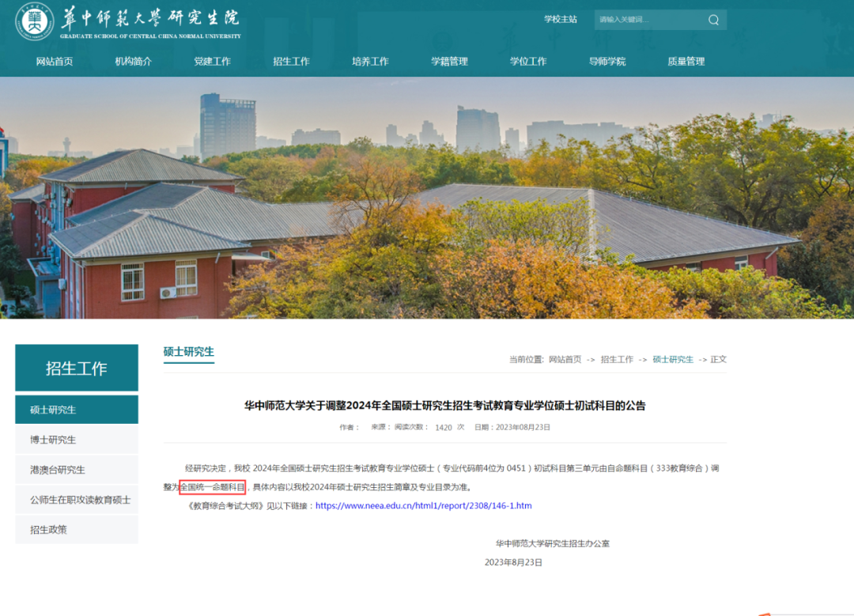Click the 招生工作 breadcrumb link

pos(616,359)
